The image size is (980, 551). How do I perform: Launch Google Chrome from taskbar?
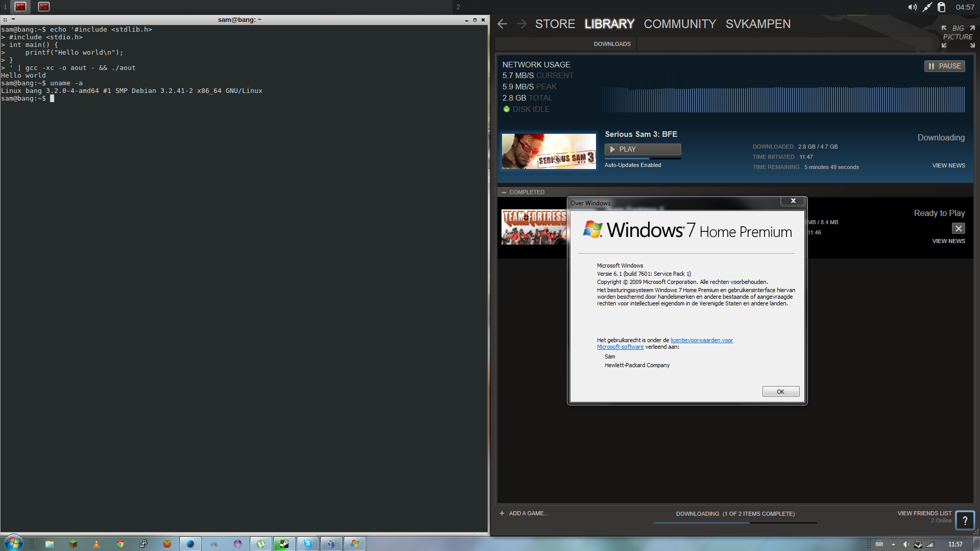(x=120, y=544)
